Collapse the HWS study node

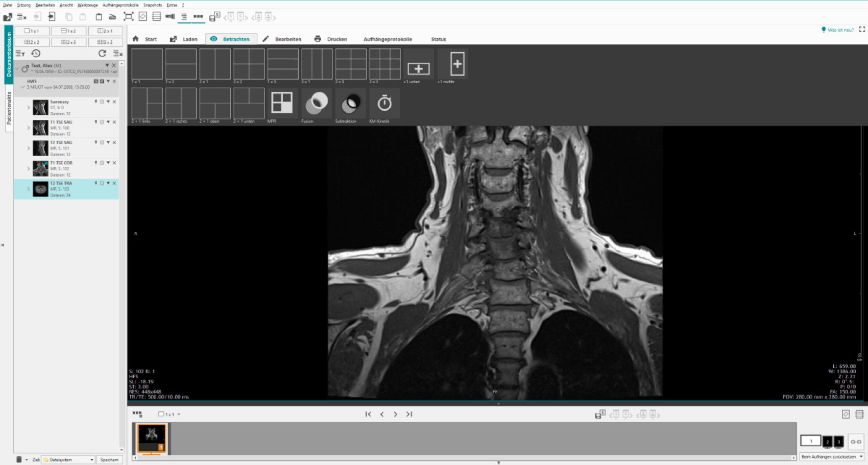[22, 87]
